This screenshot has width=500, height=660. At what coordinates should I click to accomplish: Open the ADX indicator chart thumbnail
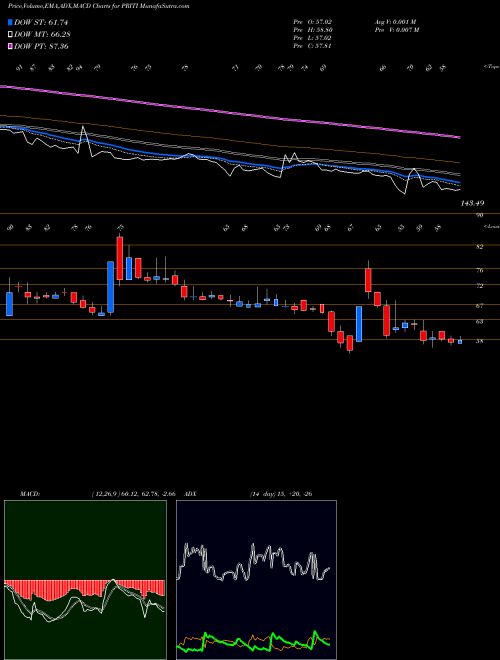(256, 580)
